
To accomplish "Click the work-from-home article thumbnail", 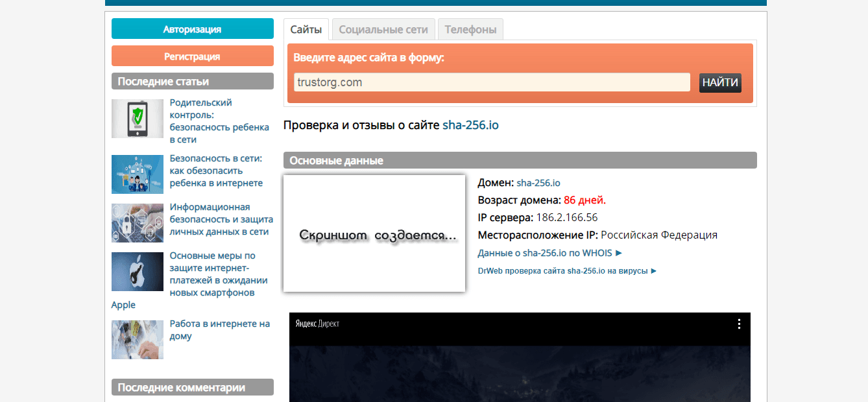I will pos(137,339).
